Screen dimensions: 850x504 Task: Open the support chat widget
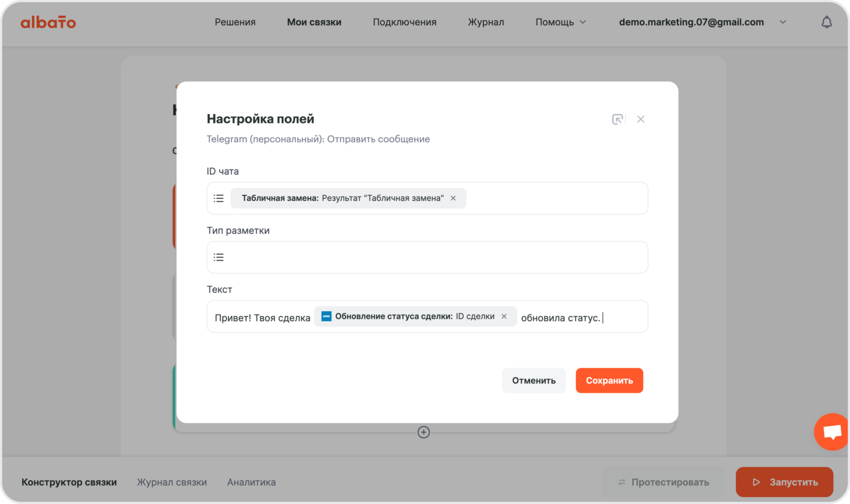831,432
